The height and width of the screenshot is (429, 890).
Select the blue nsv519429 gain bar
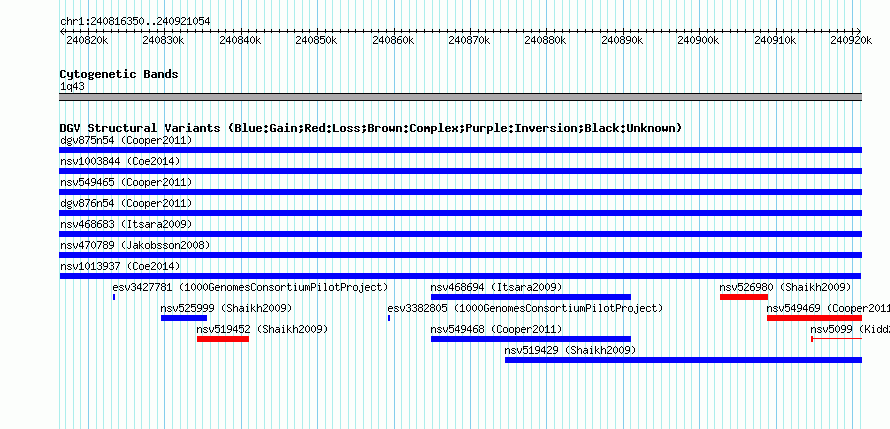click(x=683, y=360)
